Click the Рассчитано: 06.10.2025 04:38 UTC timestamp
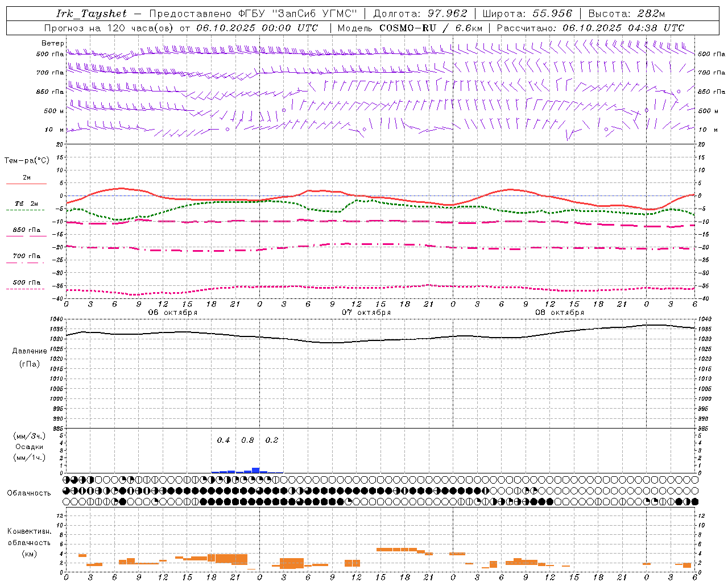728x582 pixels. tap(590, 28)
